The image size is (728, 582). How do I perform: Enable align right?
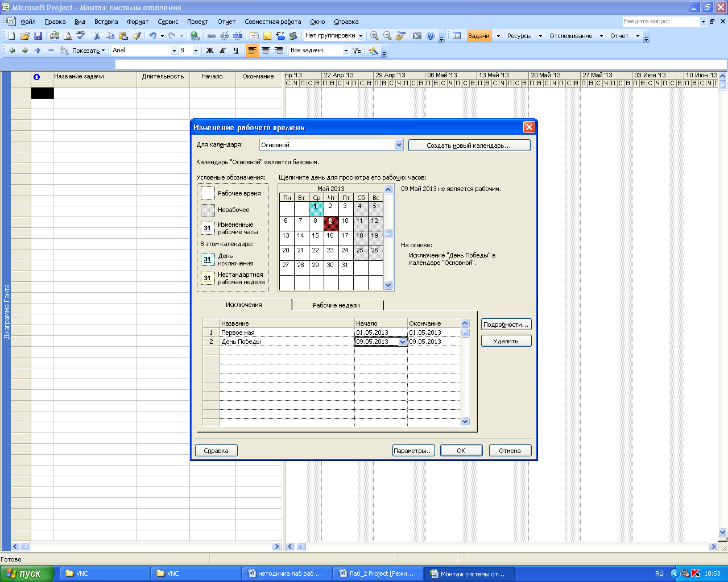279,51
